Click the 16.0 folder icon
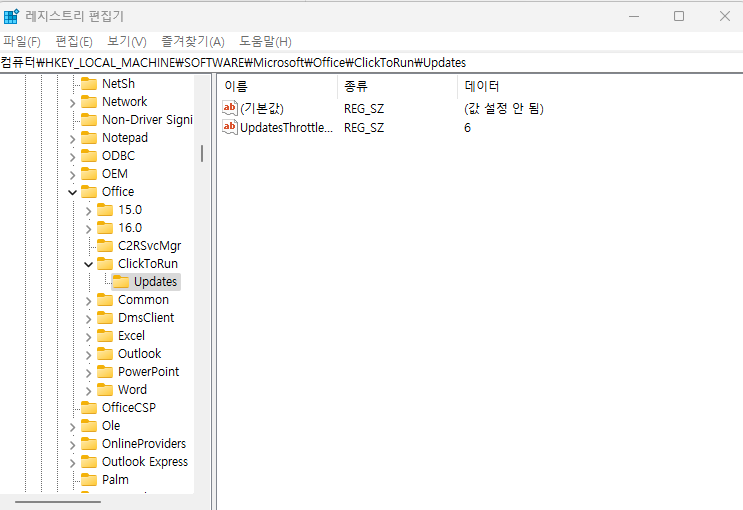The width and height of the screenshot is (743, 510). pyautogui.click(x=105, y=228)
